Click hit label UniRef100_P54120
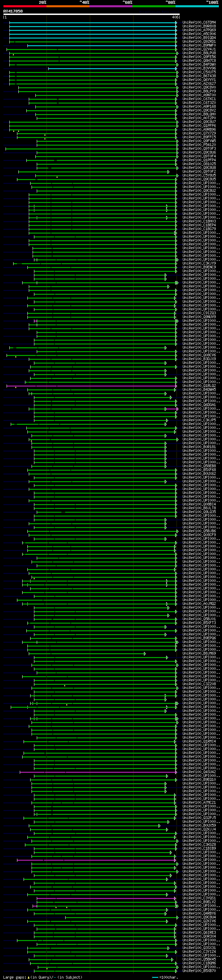 click(199, 145)
